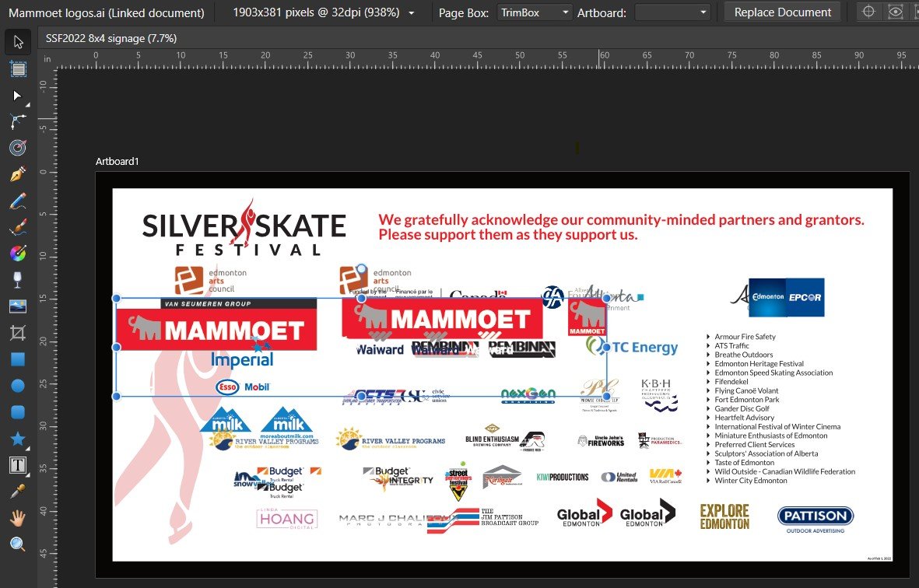Pick the Contour tool
The height and width of the screenshot is (588, 919).
coord(18,147)
